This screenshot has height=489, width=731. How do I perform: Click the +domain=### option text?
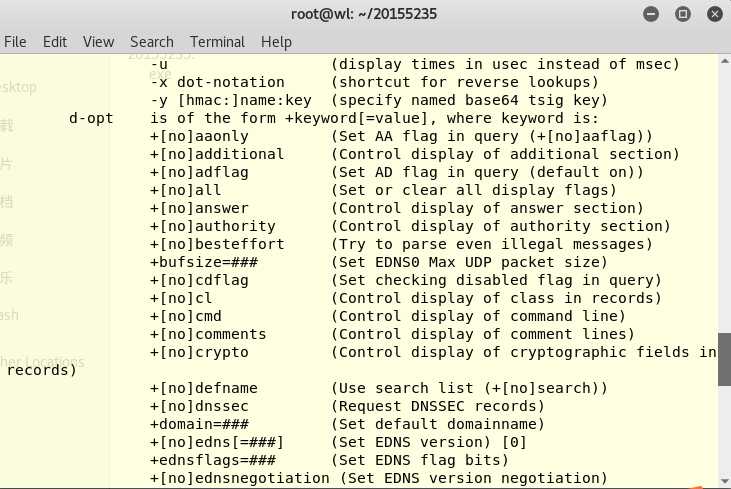point(199,424)
